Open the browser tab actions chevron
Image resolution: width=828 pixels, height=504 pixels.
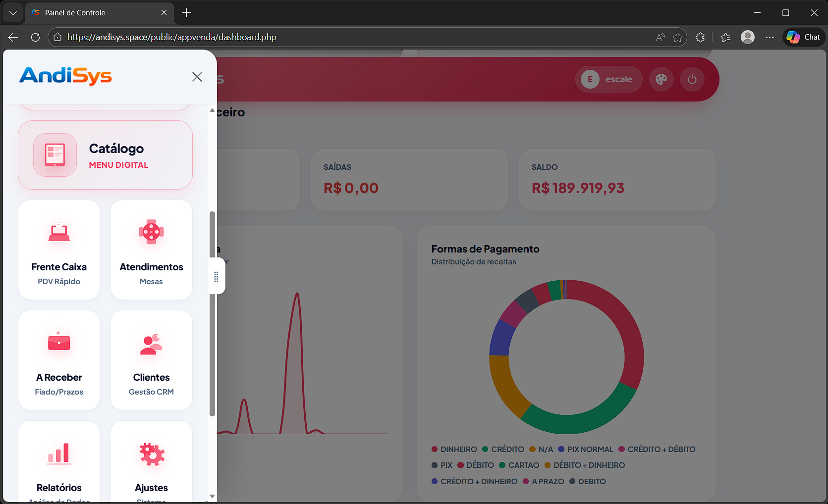[x=12, y=12]
